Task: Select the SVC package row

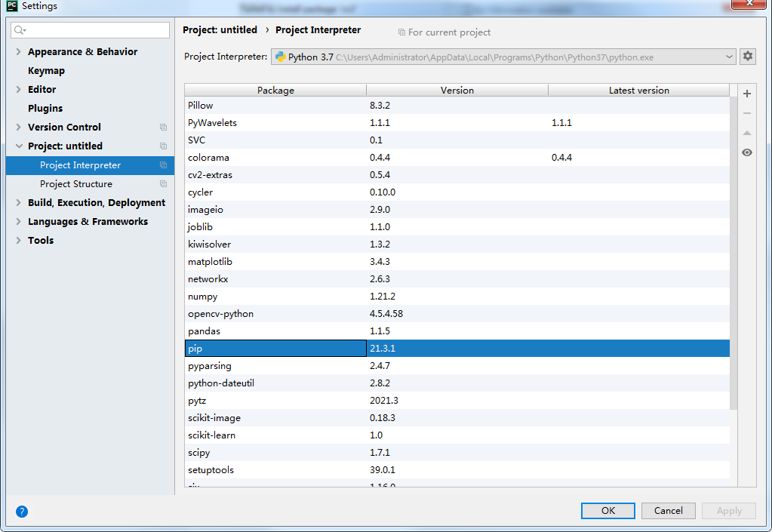Action: pyautogui.click(x=457, y=140)
